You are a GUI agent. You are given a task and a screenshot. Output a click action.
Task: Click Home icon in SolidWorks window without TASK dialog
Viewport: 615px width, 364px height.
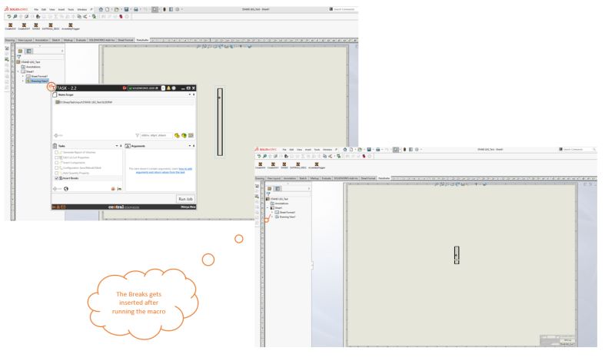coord(344,149)
